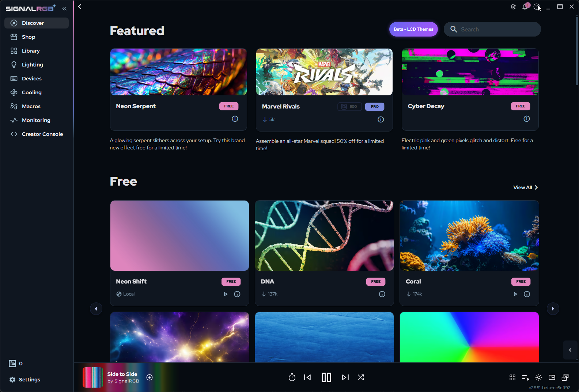Image resolution: width=579 pixels, height=392 pixels.
Task: Open the rainbow color wheel effect thumbnail
Action: [469, 337]
